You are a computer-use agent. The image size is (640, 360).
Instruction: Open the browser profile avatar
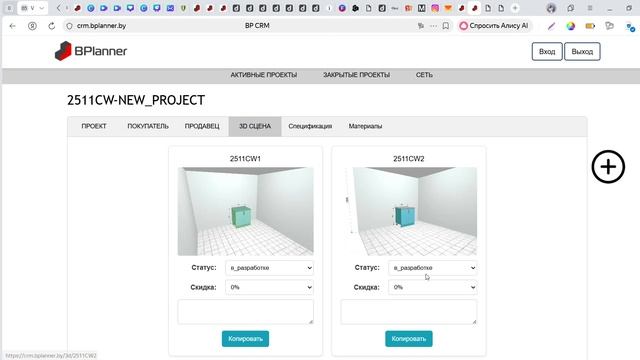551,8
